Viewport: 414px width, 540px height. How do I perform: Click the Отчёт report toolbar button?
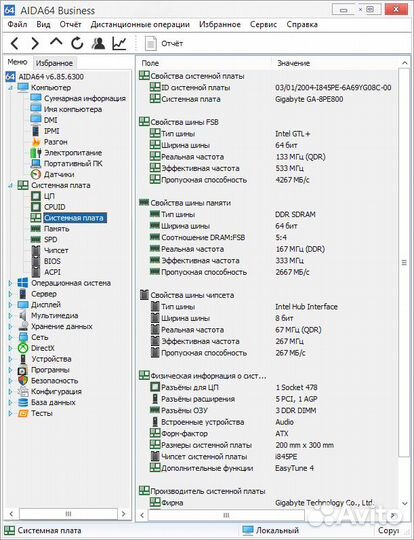click(164, 44)
